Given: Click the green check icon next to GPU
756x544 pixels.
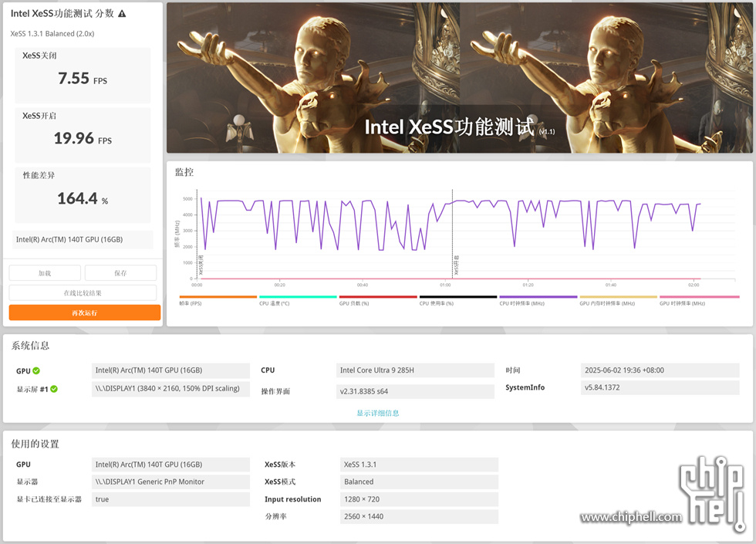Looking at the screenshot, I should [36, 371].
